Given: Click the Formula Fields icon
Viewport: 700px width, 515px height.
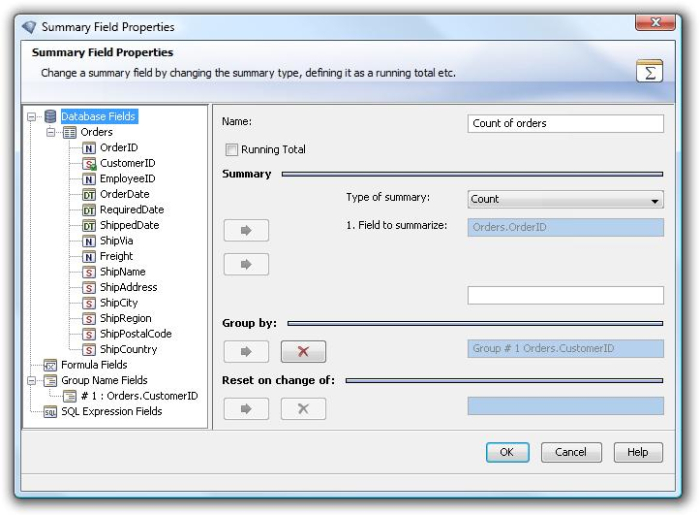Looking at the screenshot, I should pos(50,365).
